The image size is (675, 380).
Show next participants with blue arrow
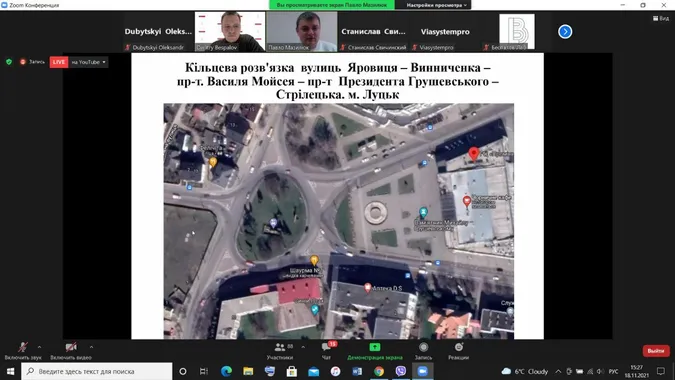point(565,31)
